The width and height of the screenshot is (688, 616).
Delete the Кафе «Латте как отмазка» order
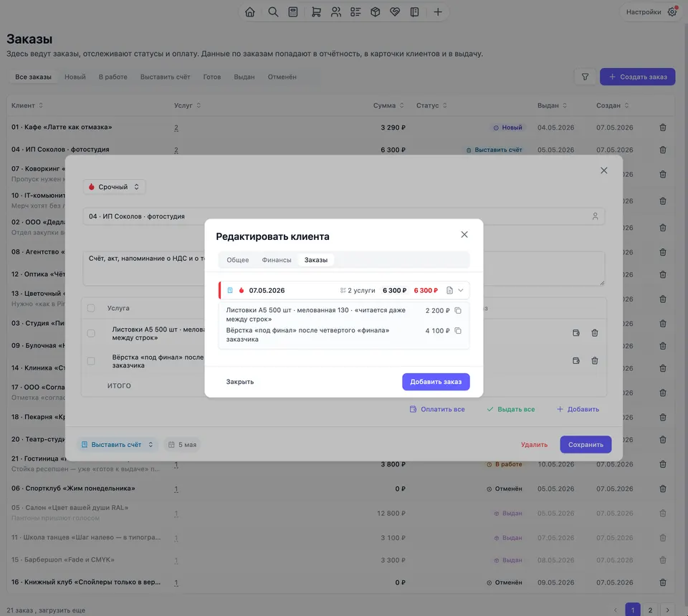point(662,127)
